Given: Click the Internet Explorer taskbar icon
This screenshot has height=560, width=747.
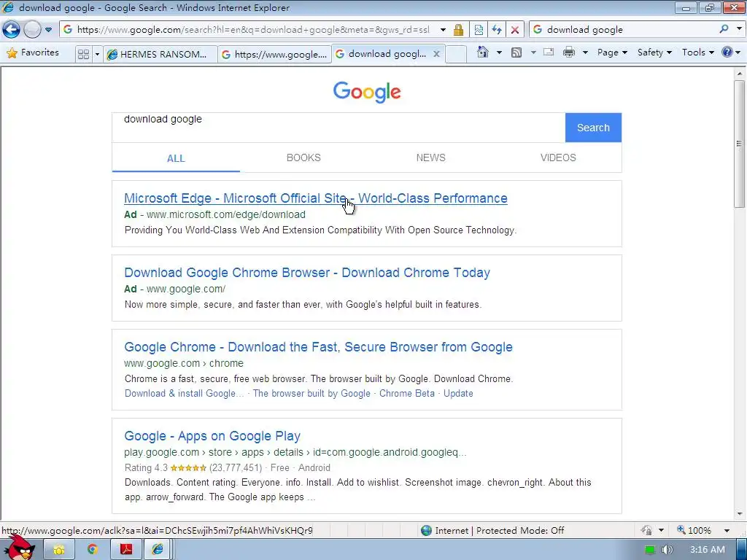Looking at the screenshot, I should (158, 550).
